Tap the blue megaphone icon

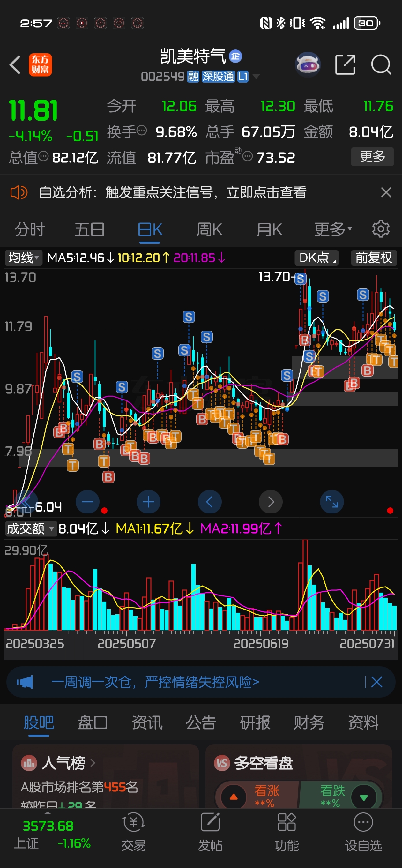tap(25, 682)
